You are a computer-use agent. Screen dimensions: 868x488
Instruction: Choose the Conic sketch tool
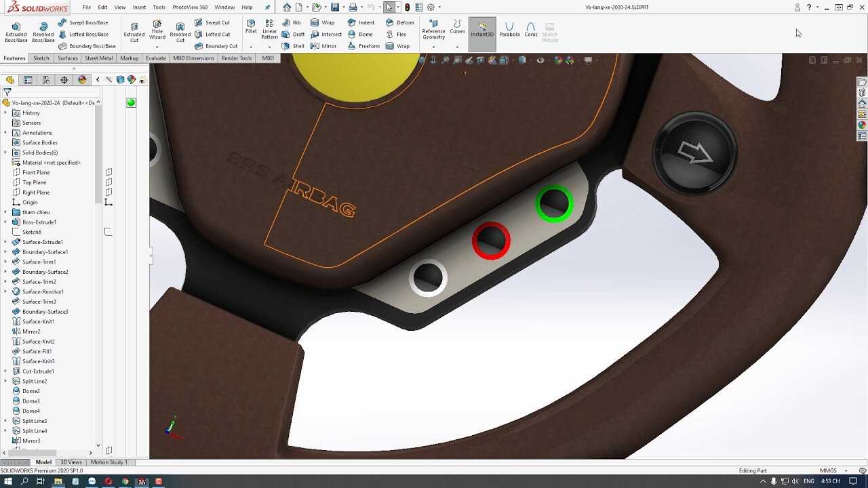coord(531,30)
